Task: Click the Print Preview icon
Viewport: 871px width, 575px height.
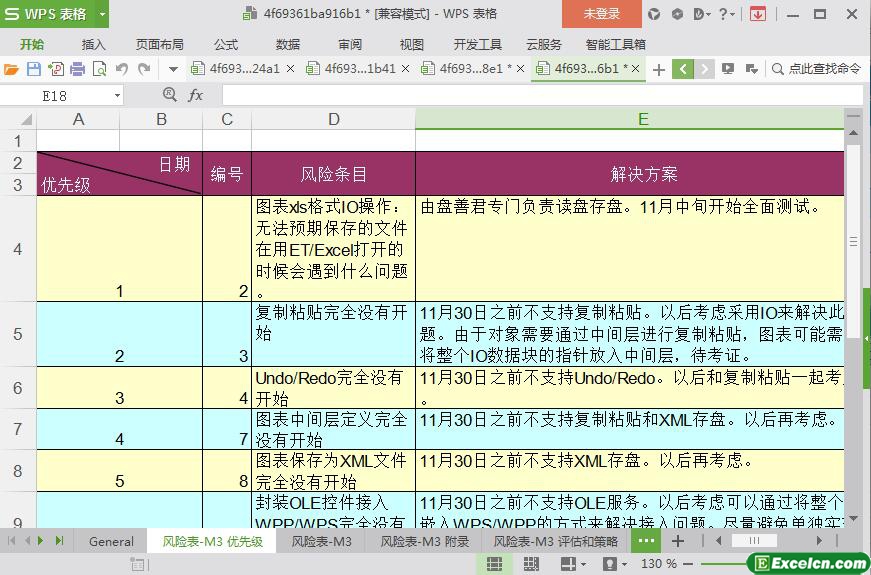Action: (99, 69)
